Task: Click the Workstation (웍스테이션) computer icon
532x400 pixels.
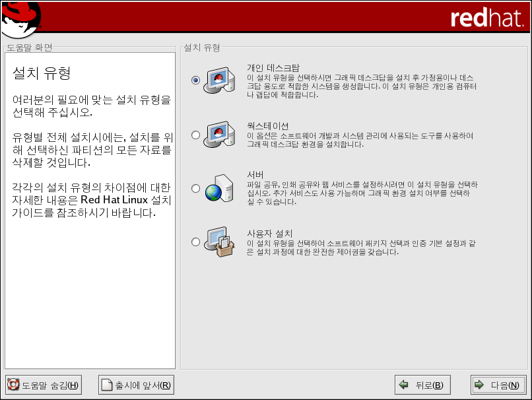Action: click(218, 135)
